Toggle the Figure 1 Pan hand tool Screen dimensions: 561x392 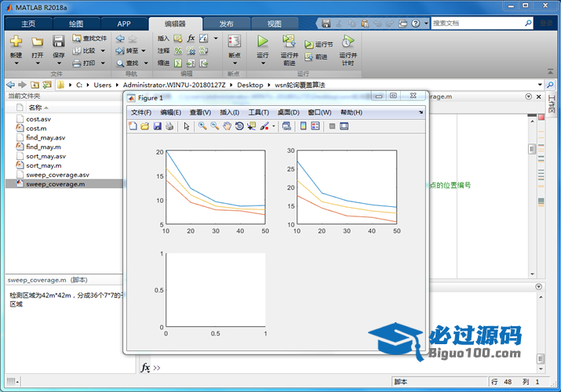[x=227, y=126]
